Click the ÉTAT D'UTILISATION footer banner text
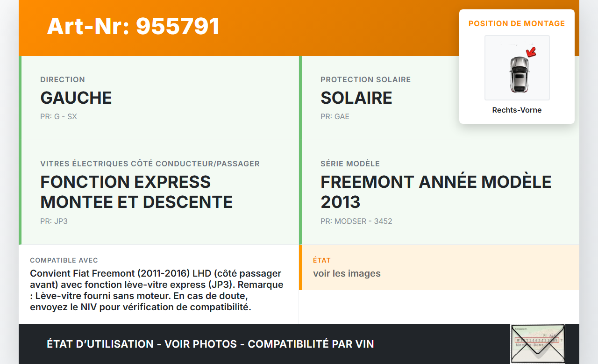 pos(210,344)
